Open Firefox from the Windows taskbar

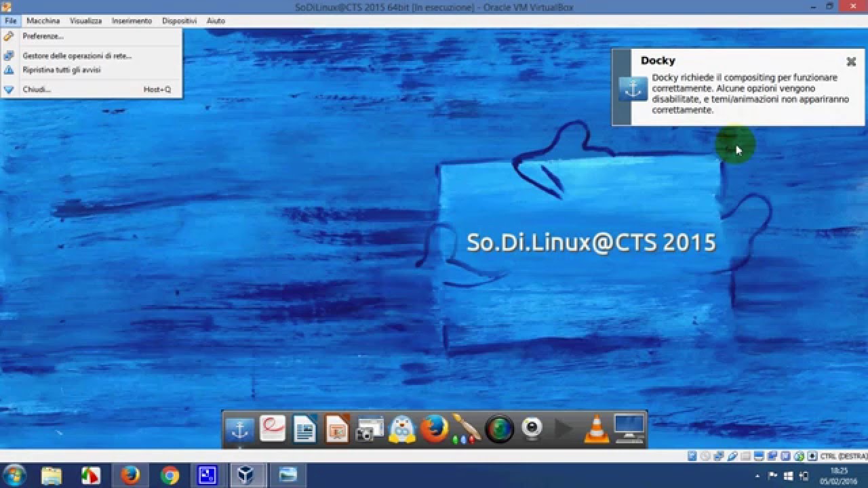[130, 475]
